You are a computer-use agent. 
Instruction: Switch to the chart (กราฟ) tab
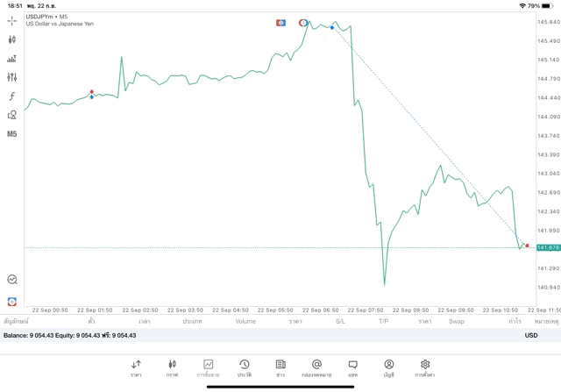tap(172, 368)
